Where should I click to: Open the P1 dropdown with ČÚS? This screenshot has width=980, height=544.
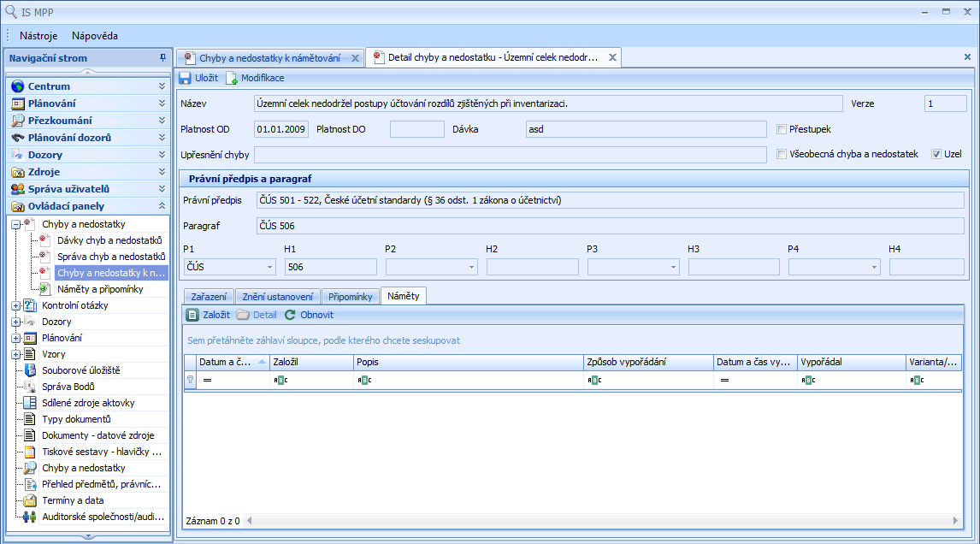click(x=270, y=267)
